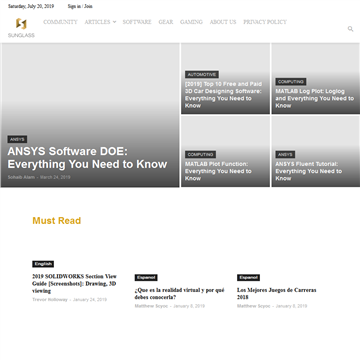Image resolution: width=360 pixels, height=360 pixels.
Task: Click the ANSYS tag above the DOE headline
Action: click(17, 139)
